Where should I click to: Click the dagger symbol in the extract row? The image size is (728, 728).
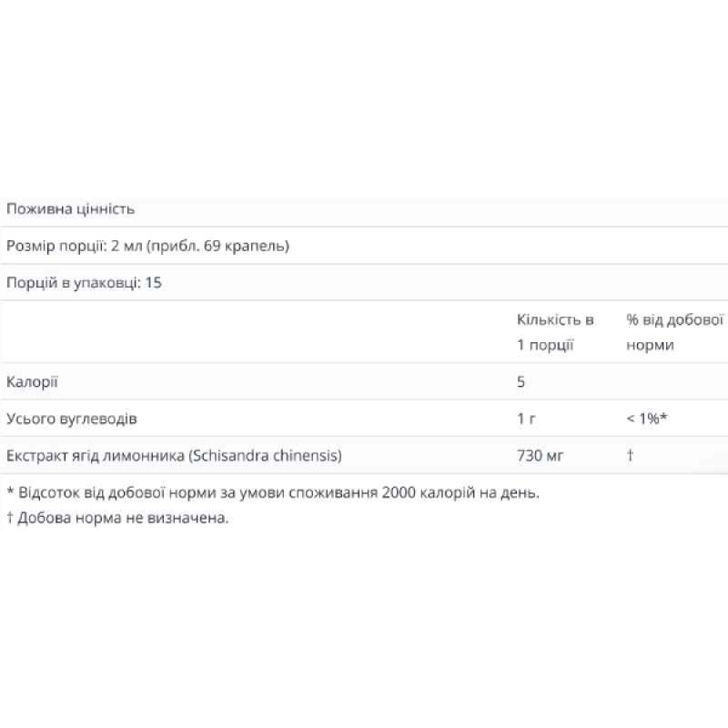(x=630, y=455)
